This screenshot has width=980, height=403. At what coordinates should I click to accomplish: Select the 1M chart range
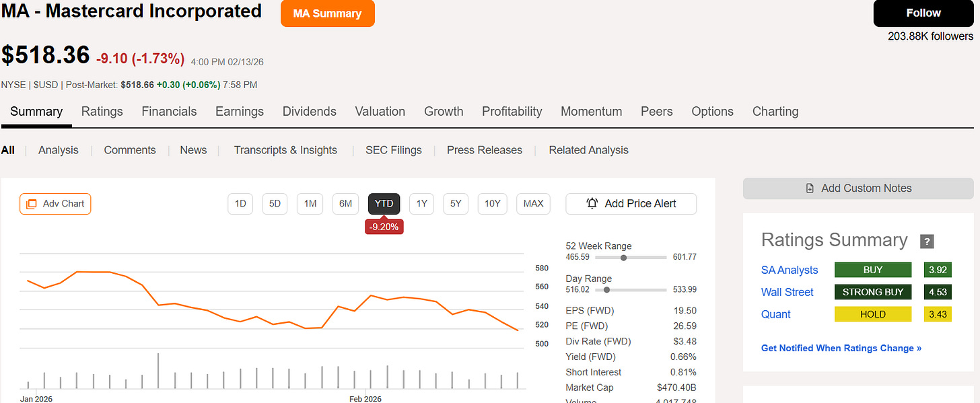[x=310, y=204]
